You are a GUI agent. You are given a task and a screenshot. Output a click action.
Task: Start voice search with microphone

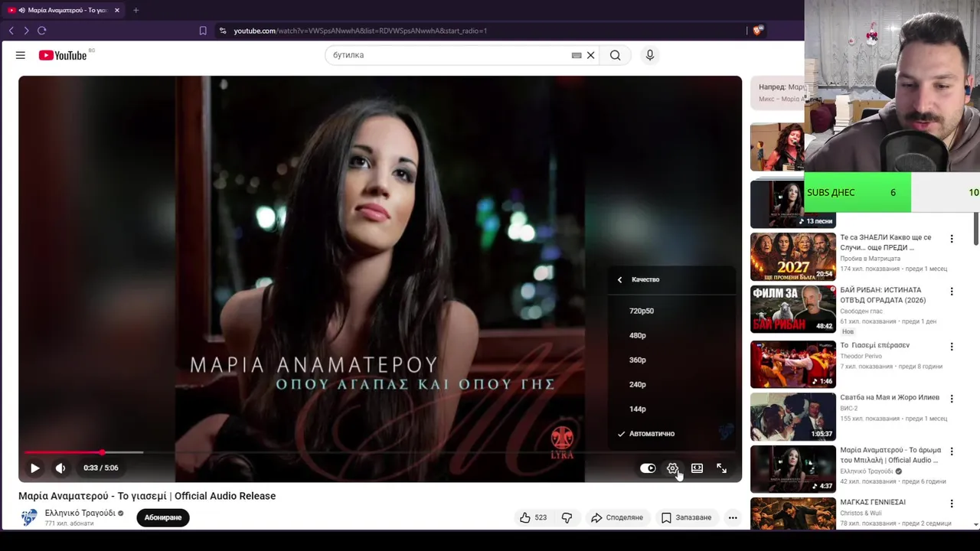(650, 55)
